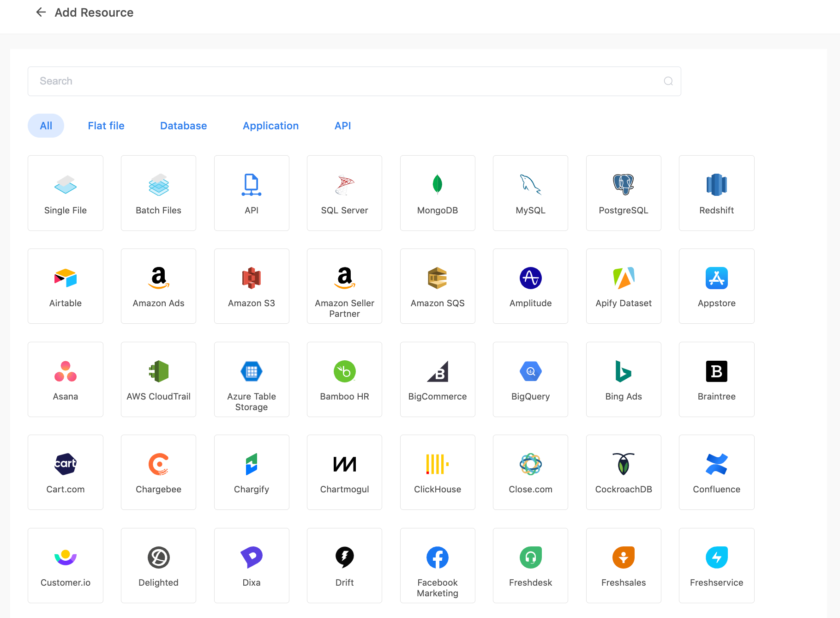This screenshot has width=840, height=618.
Task: Select the All filter tab
Action: pos(46,126)
